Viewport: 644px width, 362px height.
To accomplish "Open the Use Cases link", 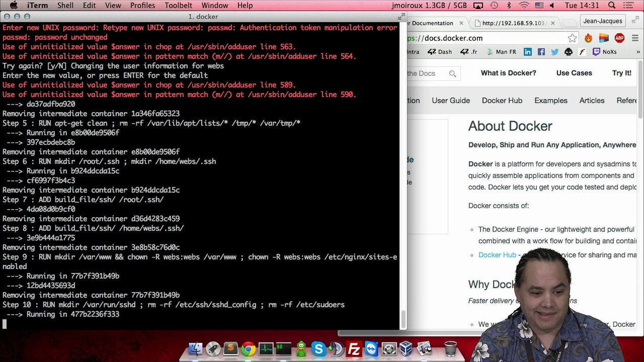I will pos(574,73).
